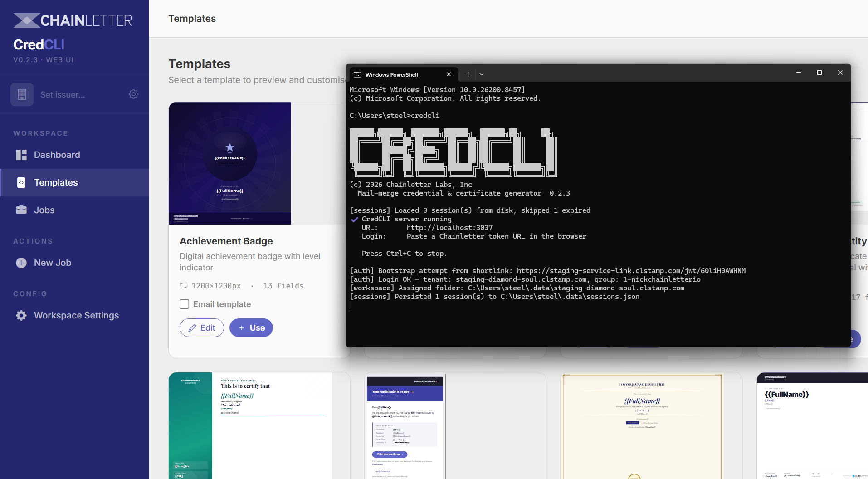Viewport: 868px width, 479px height.
Task: Click the purple checkmark beside server running
Action: (x=355, y=219)
